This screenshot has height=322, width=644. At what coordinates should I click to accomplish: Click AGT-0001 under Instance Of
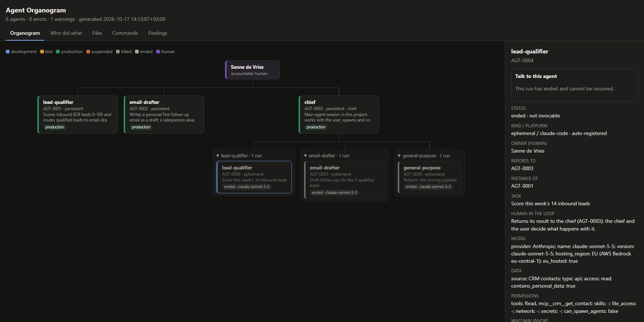[x=522, y=186]
